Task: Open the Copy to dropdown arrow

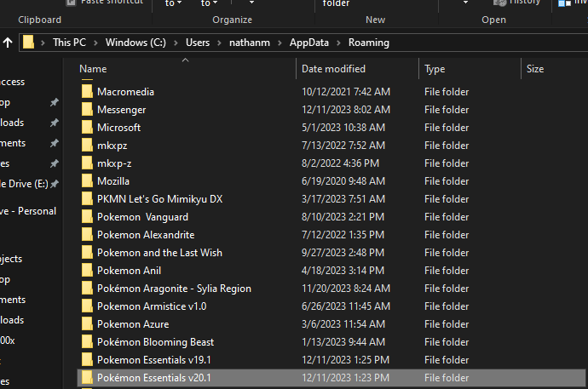Action: (x=216, y=3)
